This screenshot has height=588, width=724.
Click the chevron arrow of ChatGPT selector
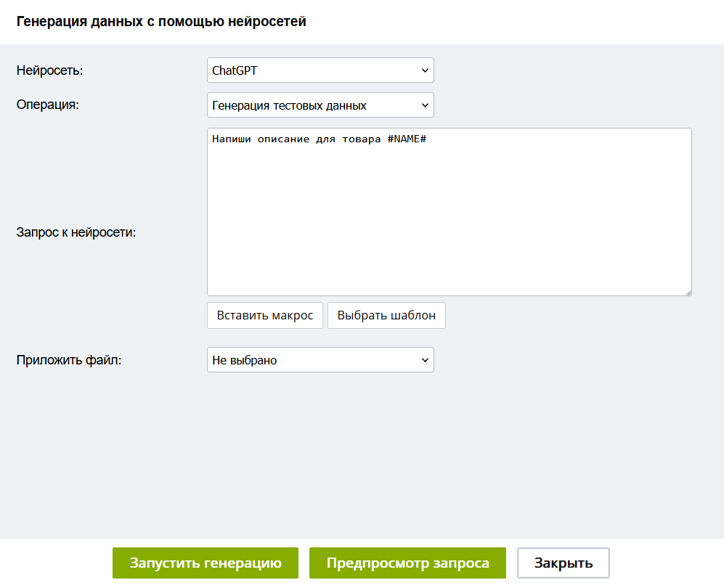[x=425, y=70]
